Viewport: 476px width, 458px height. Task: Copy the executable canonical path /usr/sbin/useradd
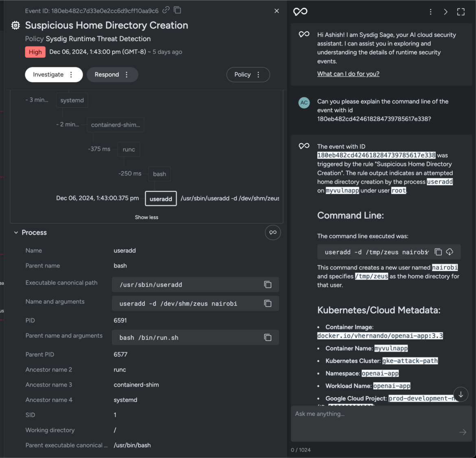click(x=267, y=285)
